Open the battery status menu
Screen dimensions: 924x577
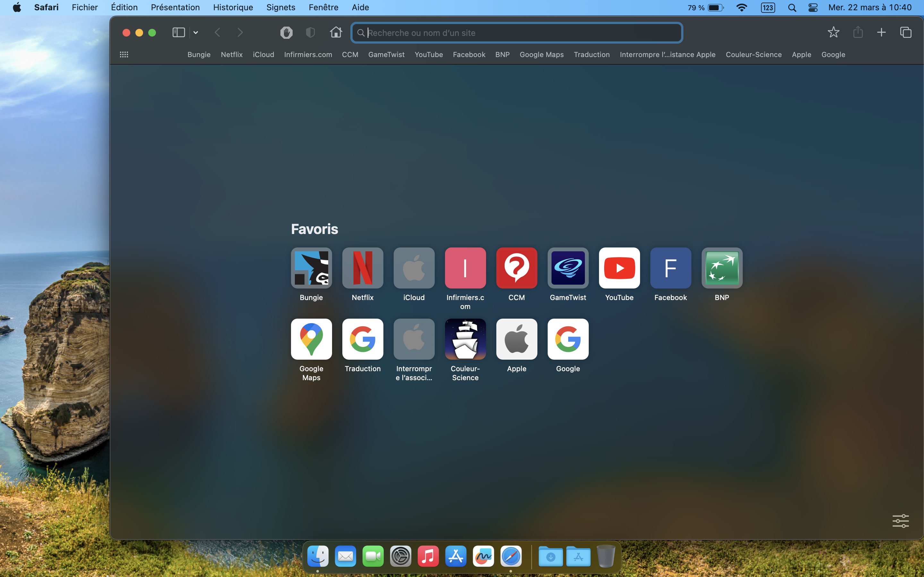click(x=715, y=8)
